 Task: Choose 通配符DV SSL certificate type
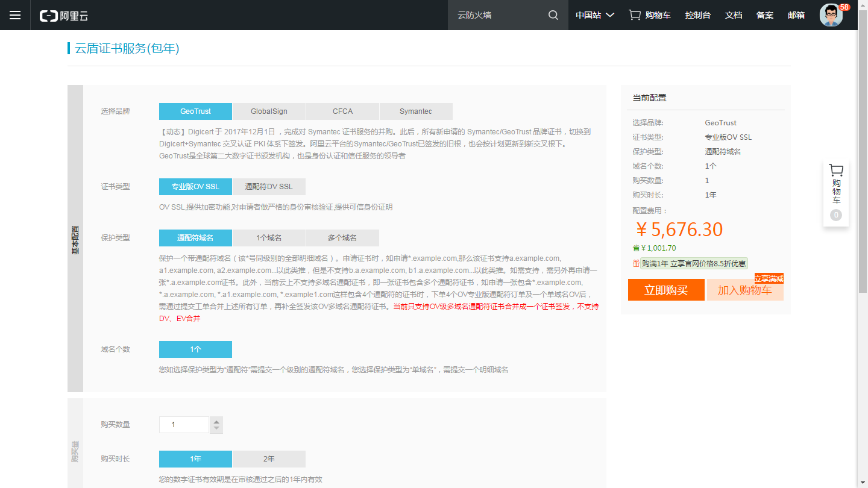269,187
